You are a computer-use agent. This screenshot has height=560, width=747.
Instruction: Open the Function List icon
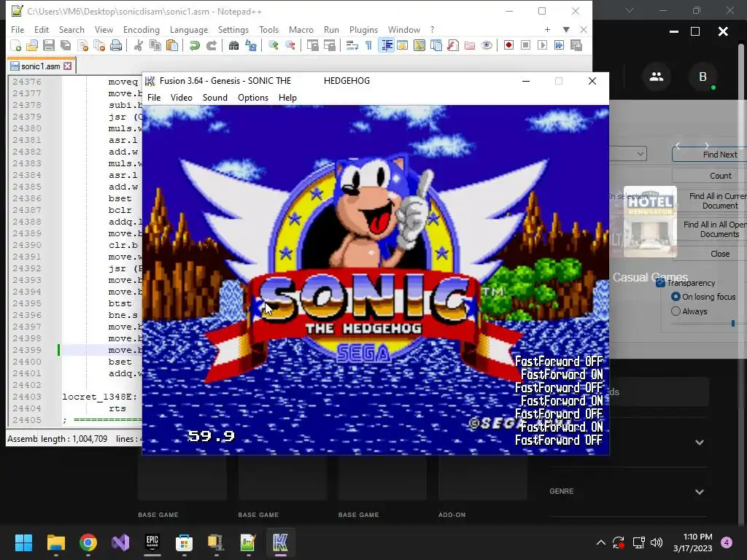(452, 45)
